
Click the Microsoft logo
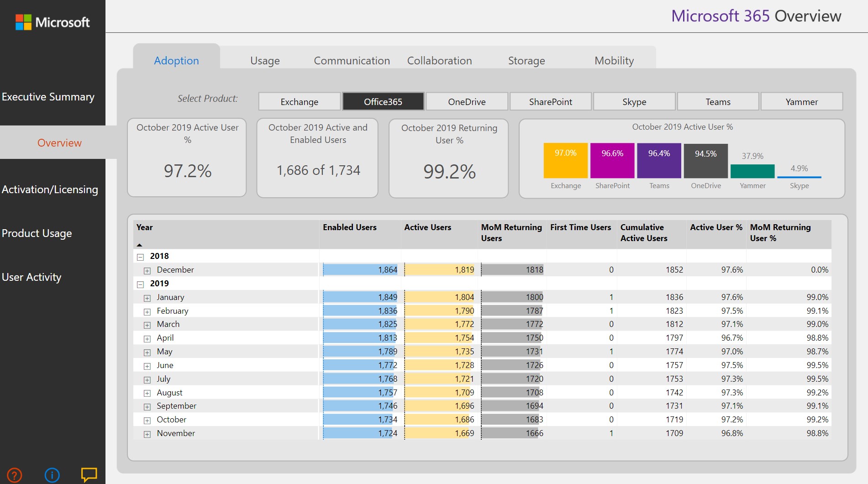pos(53,22)
